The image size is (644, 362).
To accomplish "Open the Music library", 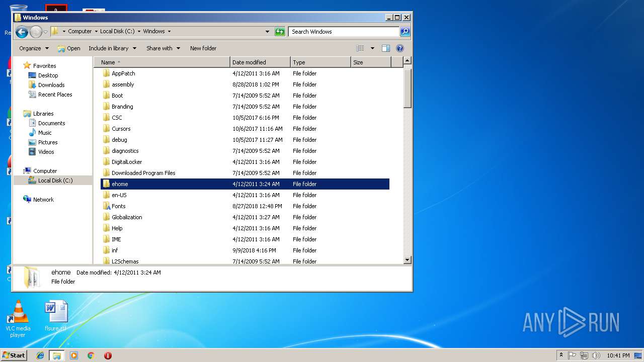I will click(45, 133).
